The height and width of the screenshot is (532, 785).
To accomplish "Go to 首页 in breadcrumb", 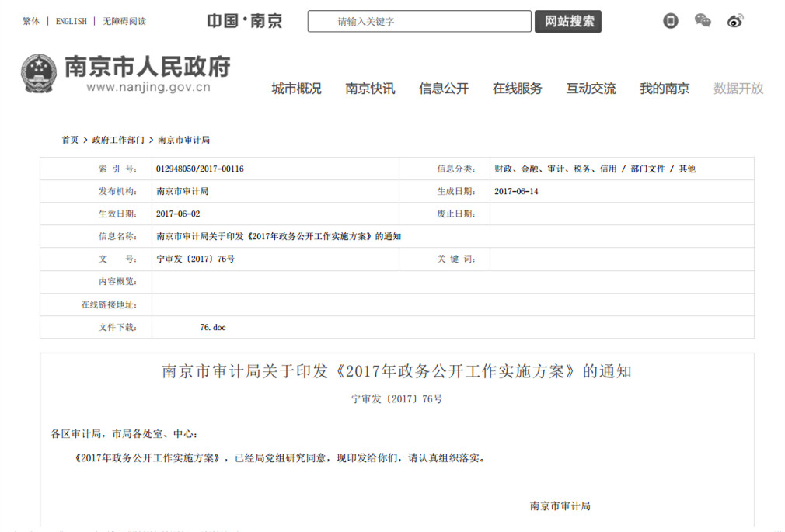I will 70,140.
